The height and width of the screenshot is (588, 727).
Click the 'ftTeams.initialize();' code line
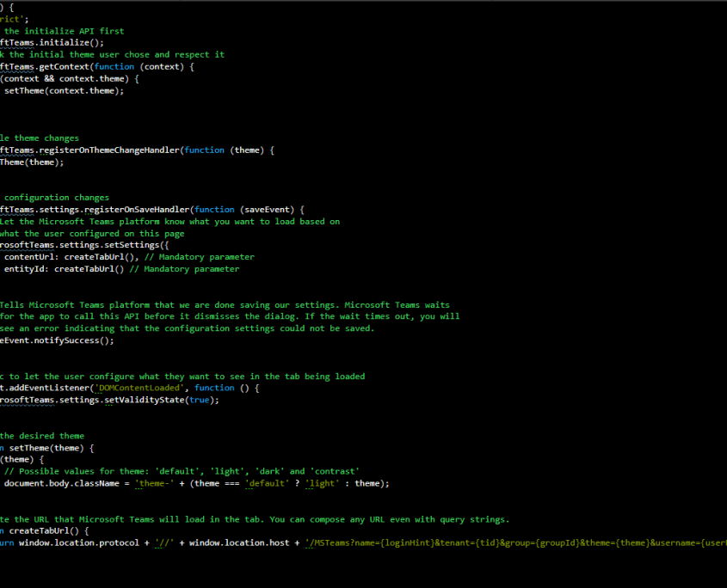pos(52,43)
